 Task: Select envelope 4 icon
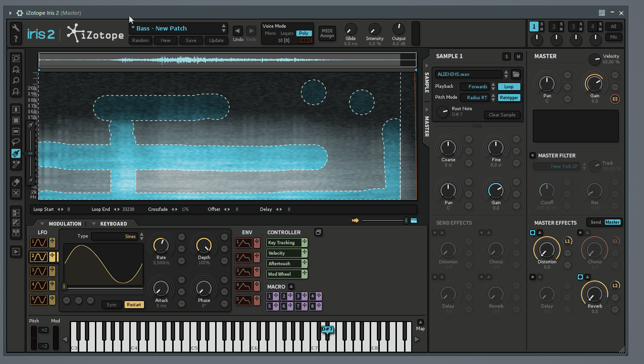pyautogui.click(x=243, y=286)
